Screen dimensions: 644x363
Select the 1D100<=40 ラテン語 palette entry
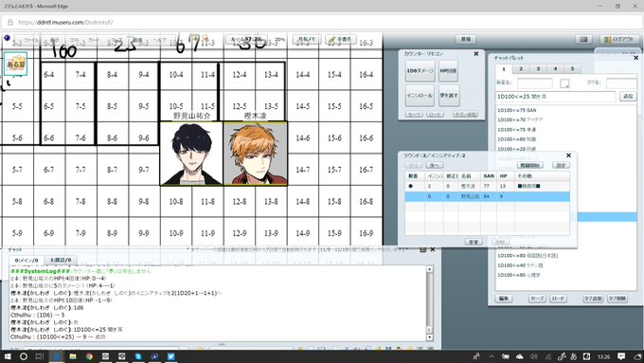click(520, 265)
